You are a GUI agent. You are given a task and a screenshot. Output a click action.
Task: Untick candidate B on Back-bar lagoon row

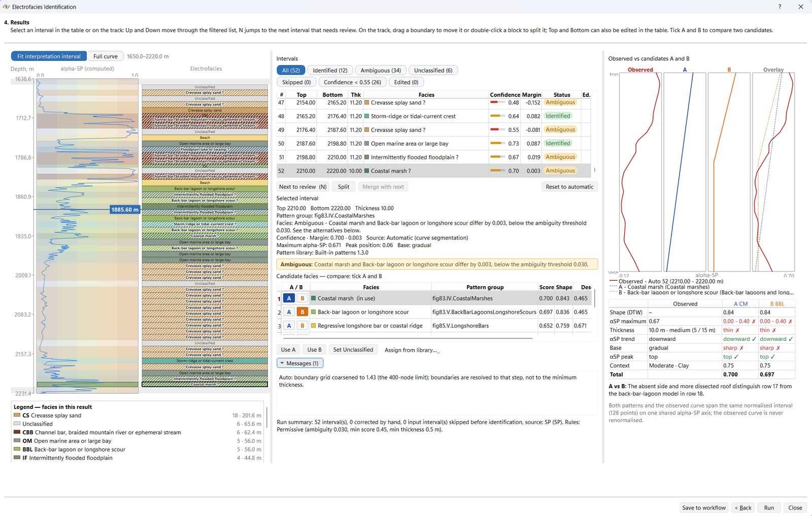(302, 312)
